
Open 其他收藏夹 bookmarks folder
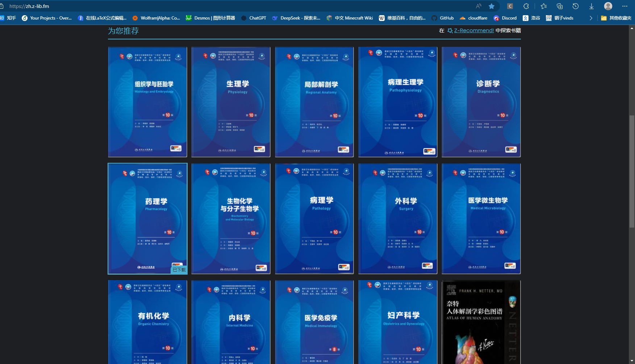click(x=616, y=18)
